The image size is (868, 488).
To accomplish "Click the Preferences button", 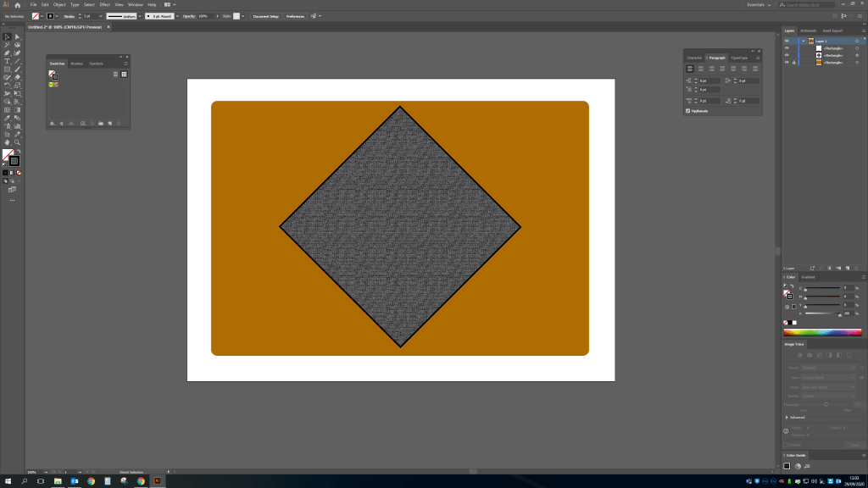I will point(295,16).
